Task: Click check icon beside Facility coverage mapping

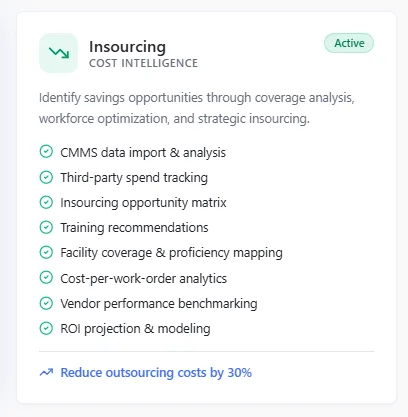Action: click(46, 252)
